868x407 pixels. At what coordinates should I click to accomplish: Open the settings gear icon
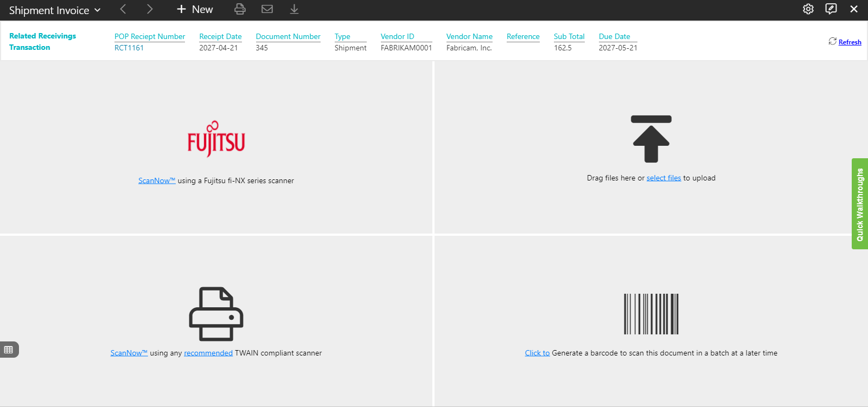[x=808, y=9]
